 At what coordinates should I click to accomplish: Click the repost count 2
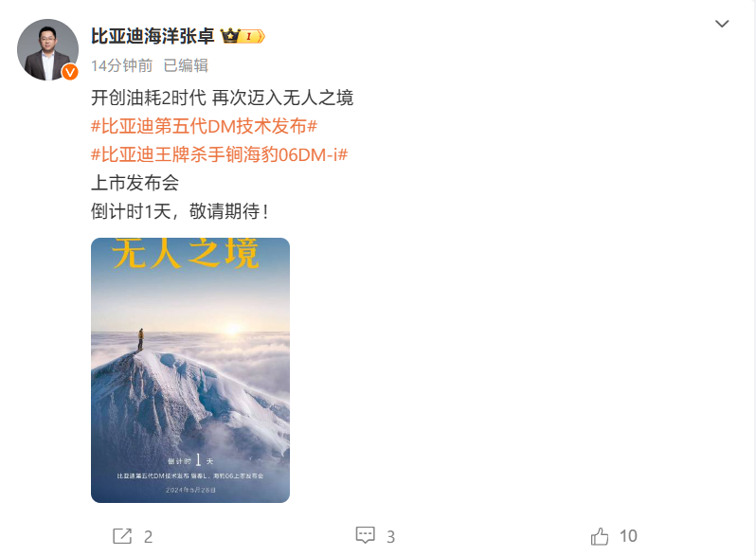pos(148,537)
